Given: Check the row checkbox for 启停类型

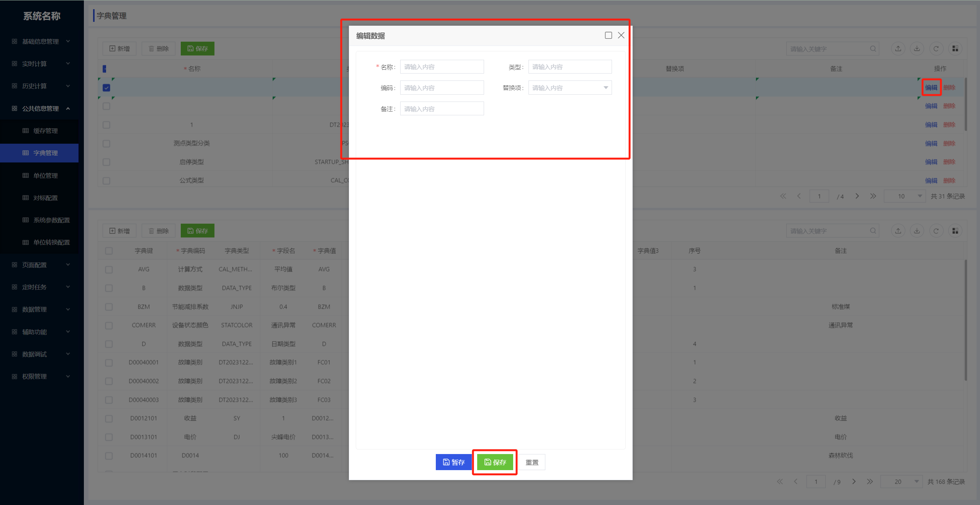Looking at the screenshot, I should (x=106, y=162).
